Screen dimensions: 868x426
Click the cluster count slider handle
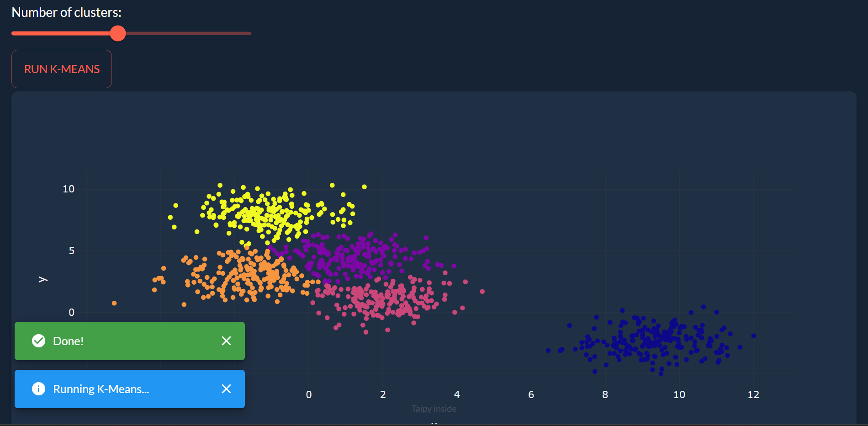click(x=118, y=33)
